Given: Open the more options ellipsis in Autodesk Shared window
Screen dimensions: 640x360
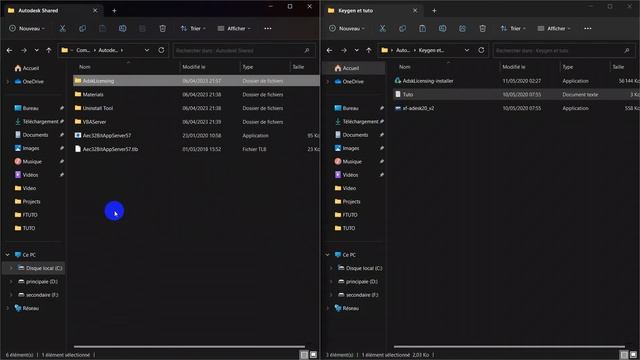Looking at the screenshot, I should [x=268, y=28].
